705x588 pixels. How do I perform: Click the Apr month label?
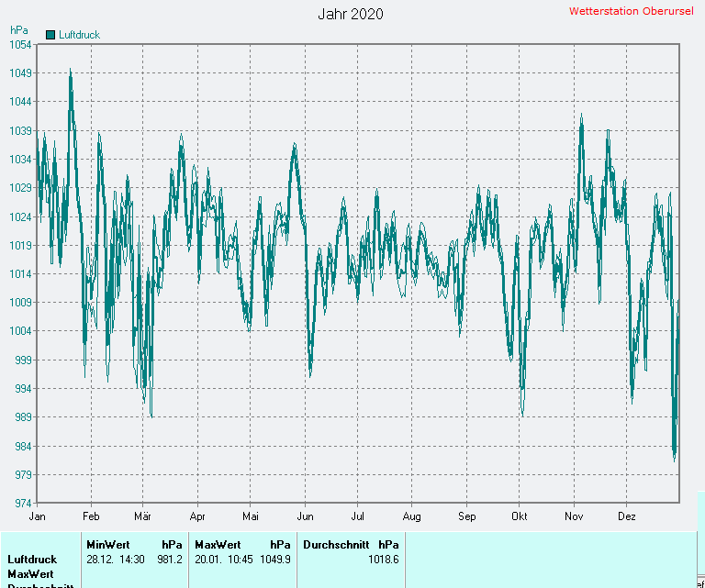point(197,516)
